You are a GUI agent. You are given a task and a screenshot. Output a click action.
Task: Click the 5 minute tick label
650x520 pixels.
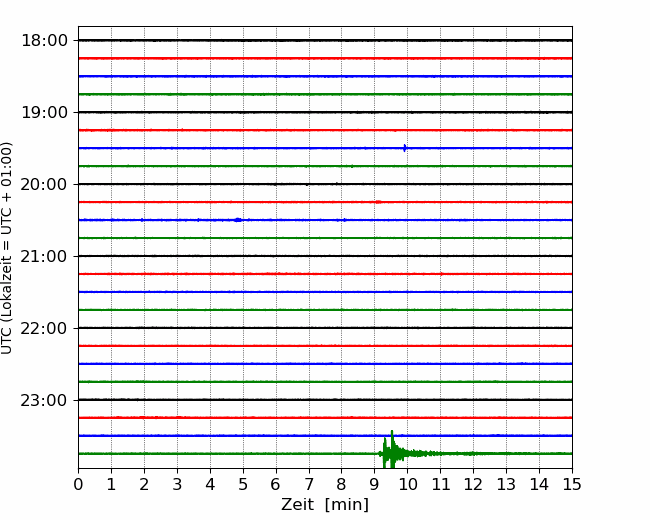pos(243,485)
